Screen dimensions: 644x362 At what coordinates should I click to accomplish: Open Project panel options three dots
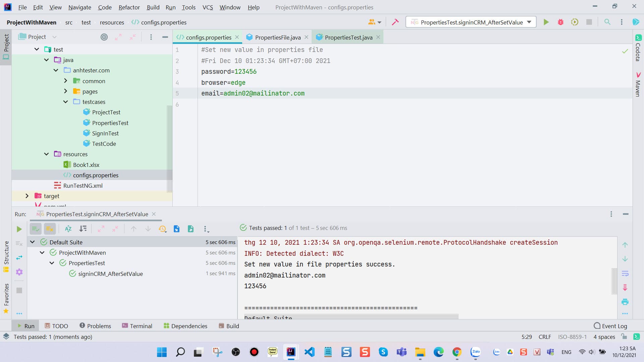pyautogui.click(x=151, y=37)
